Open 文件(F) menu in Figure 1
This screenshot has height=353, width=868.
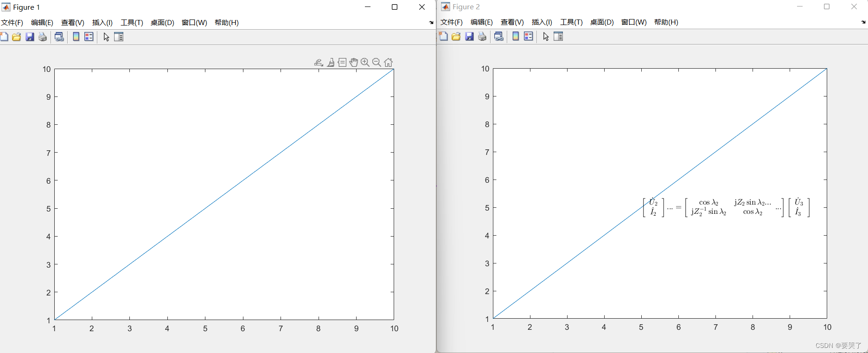click(12, 23)
